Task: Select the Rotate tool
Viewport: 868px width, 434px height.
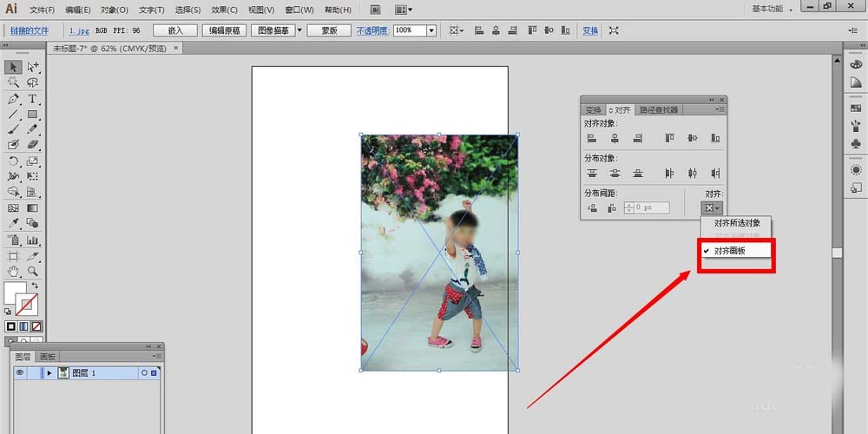Action: pos(13,161)
